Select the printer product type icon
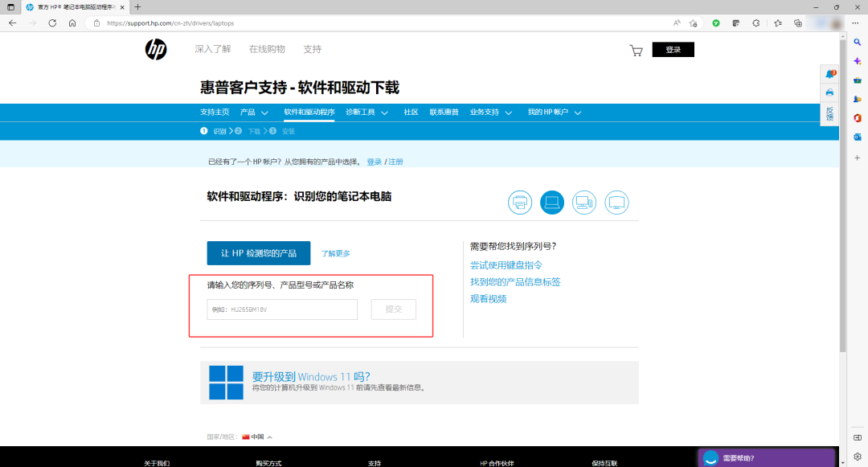Image resolution: width=868 pixels, height=467 pixels. click(x=520, y=203)
